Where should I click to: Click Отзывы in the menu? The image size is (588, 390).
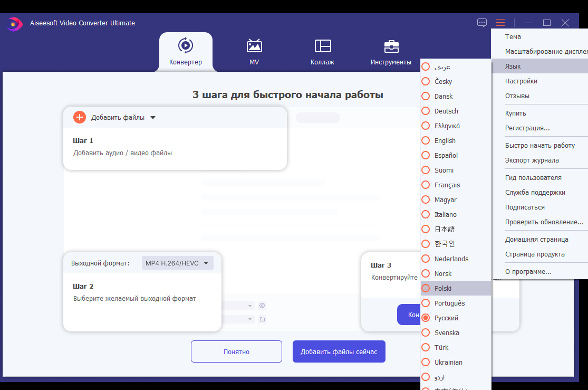click(x=539, y=96)
